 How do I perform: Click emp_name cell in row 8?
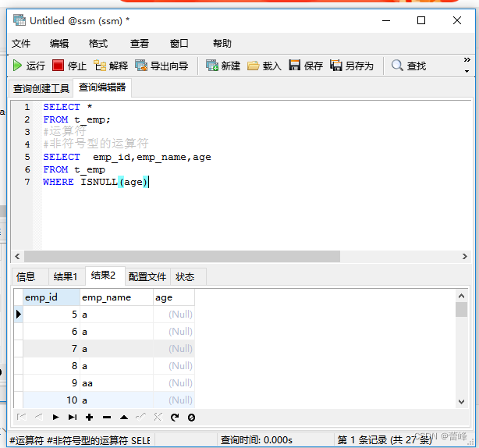coord(116,366)
